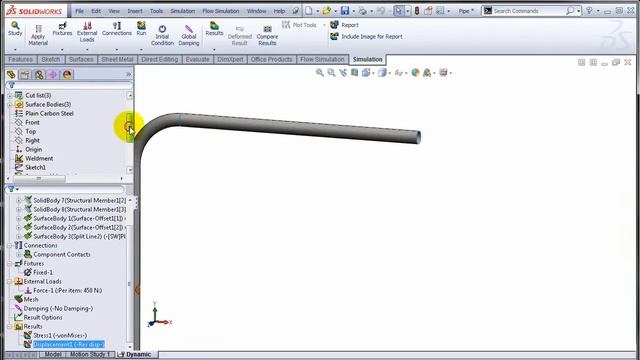The width and height of the screenshot is (640, 360).
Task: Set Initial Condition
Action: (x=162, y=35)
